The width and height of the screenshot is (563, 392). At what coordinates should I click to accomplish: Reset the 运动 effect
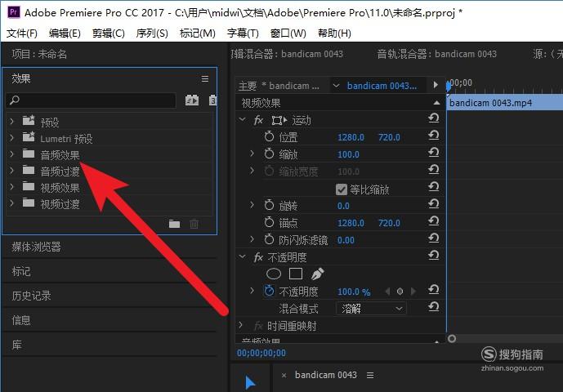point(434,118)
